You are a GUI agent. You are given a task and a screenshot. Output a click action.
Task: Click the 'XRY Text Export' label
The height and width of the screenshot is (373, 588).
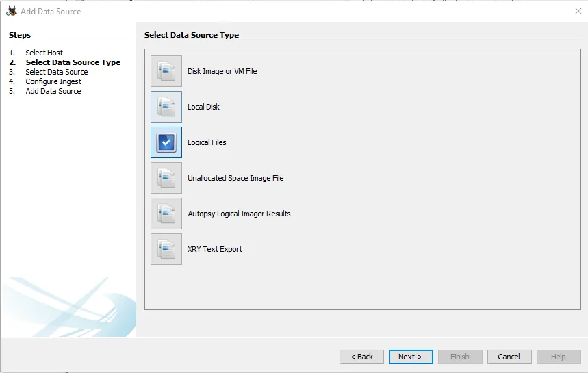tap(215, 249)
